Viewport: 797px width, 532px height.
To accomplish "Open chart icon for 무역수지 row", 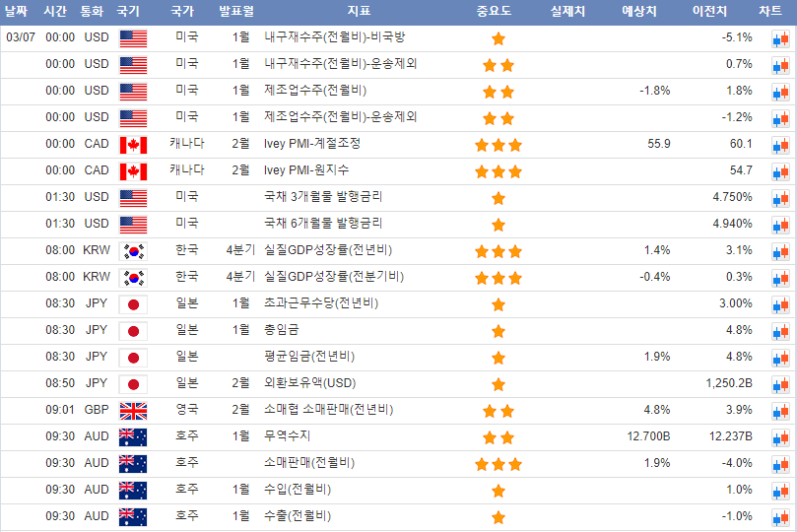I will 779,436.
